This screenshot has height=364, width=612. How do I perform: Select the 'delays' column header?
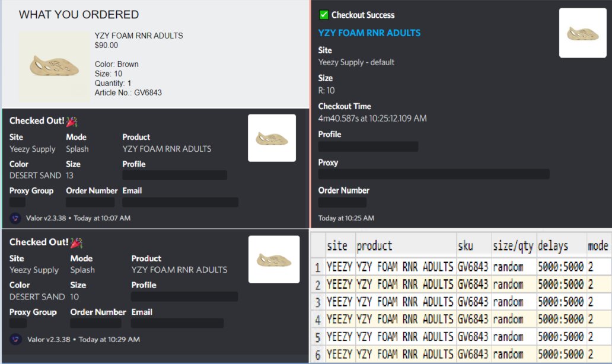[x=561, y=246]
